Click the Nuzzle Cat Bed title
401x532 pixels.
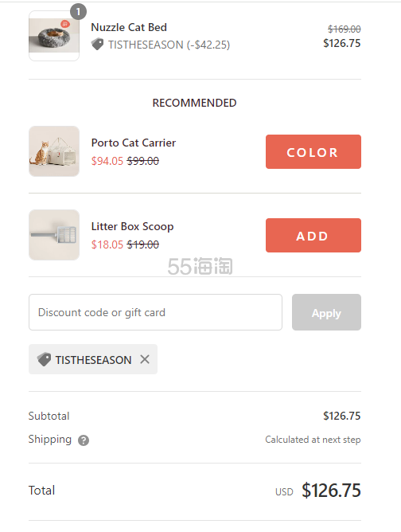pos(129,27)
